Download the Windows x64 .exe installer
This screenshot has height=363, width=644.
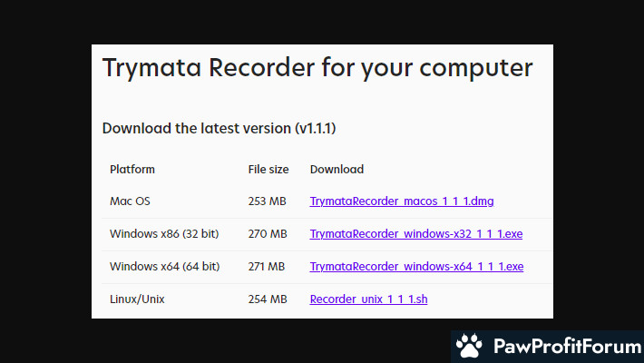416,266
